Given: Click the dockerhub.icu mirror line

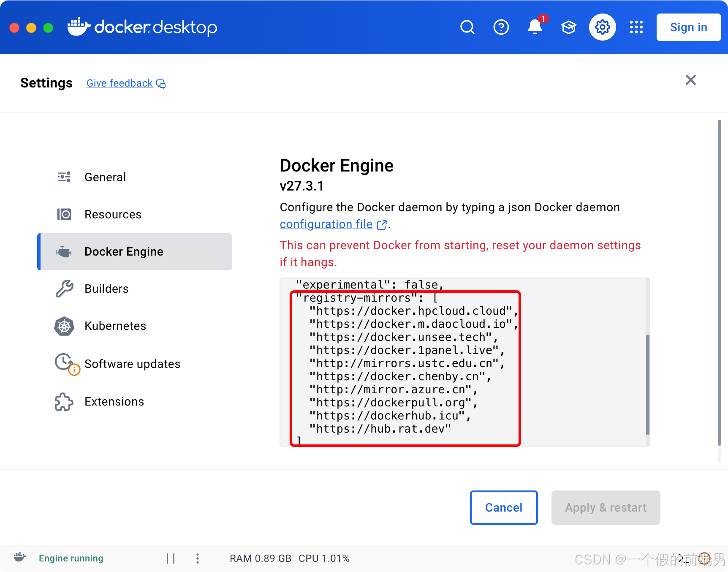Looking at the screenshot, I should pyautogui.click(x=390, y=416).
